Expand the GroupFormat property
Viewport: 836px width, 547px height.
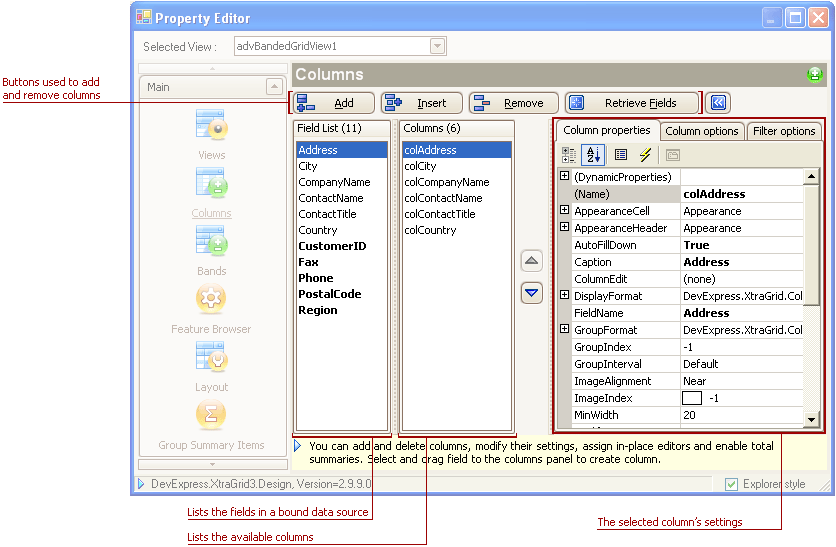pyautogui.click(x=565, y=329)
